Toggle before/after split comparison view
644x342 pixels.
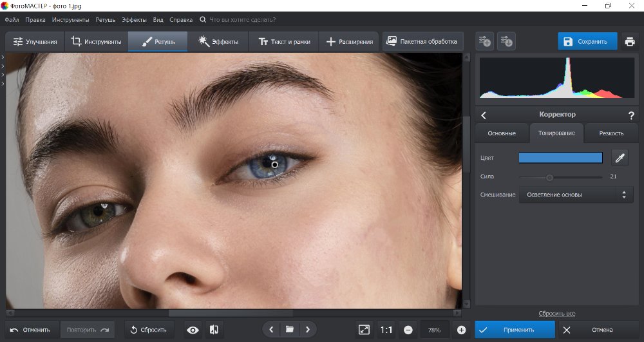click(214, 330)
